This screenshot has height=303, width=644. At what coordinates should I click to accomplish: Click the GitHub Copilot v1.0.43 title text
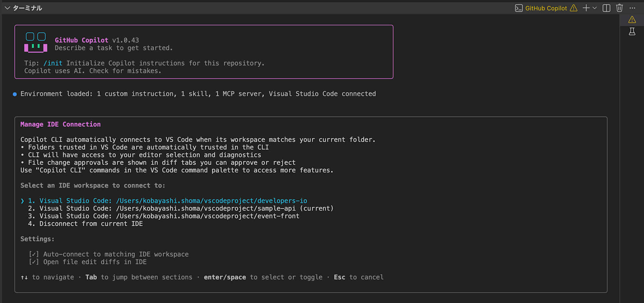coord(97,40)
